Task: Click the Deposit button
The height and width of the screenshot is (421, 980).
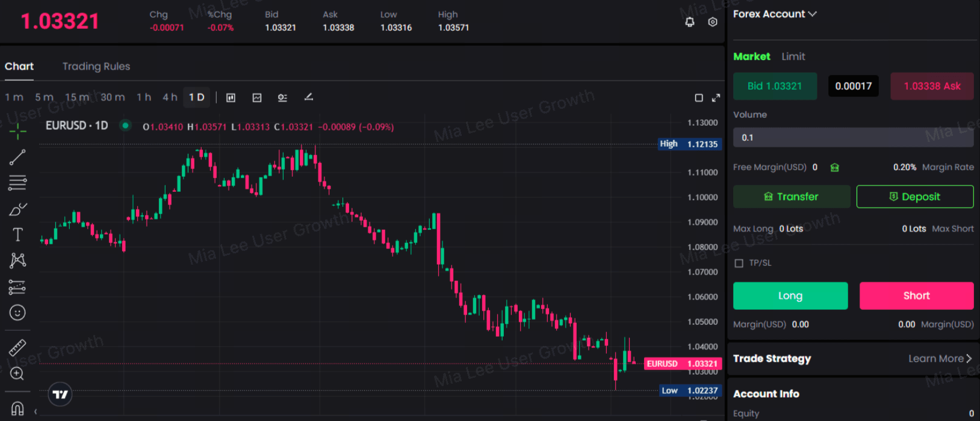Action: 915,197
